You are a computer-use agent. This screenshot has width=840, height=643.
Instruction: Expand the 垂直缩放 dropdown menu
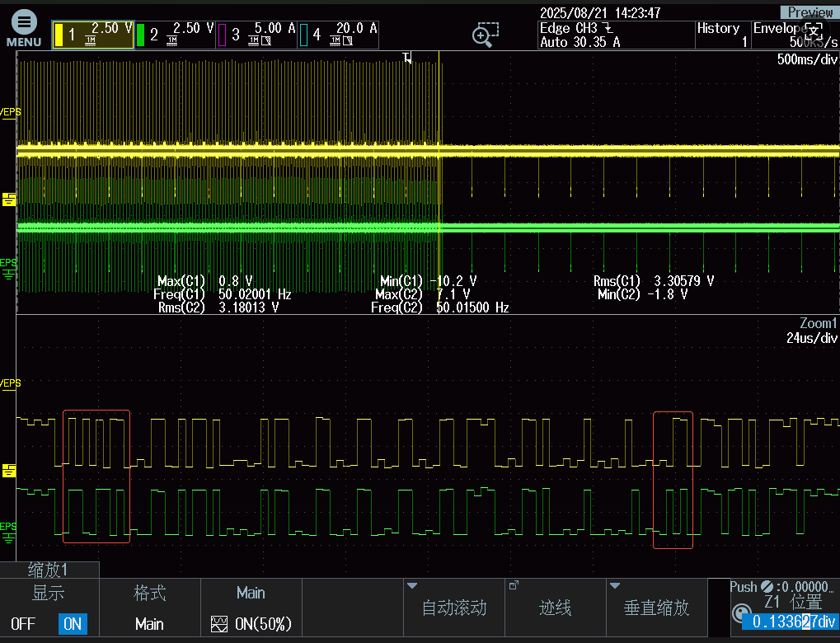656,608
